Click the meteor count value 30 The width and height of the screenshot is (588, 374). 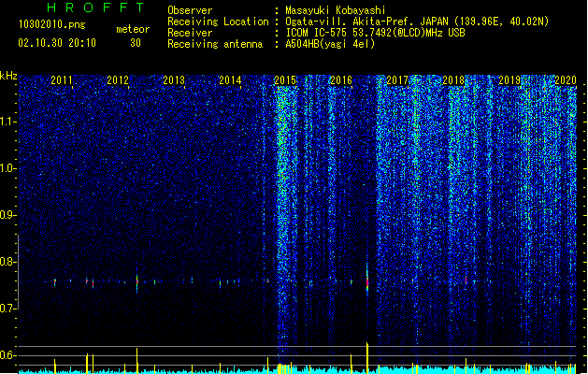pos(136,43)
